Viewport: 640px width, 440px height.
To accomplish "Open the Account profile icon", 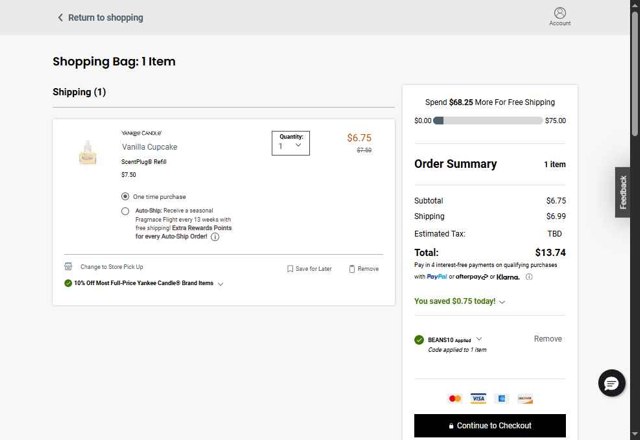I will [x=560, y=13].
